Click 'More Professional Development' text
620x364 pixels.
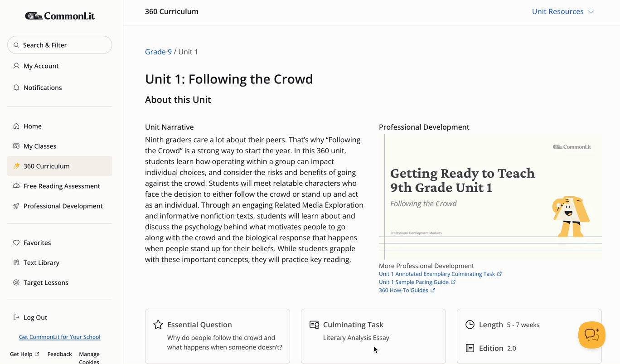[x=426, y=266]
